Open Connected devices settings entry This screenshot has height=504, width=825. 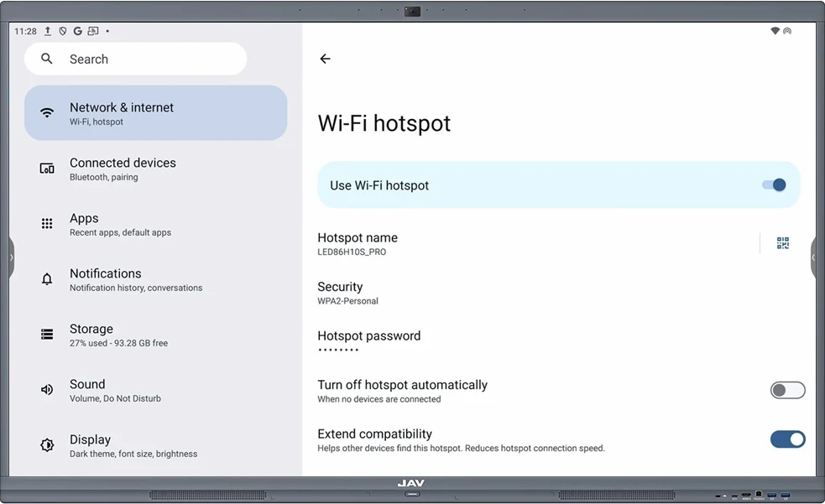pyautogui.click(x=155, y=168)
